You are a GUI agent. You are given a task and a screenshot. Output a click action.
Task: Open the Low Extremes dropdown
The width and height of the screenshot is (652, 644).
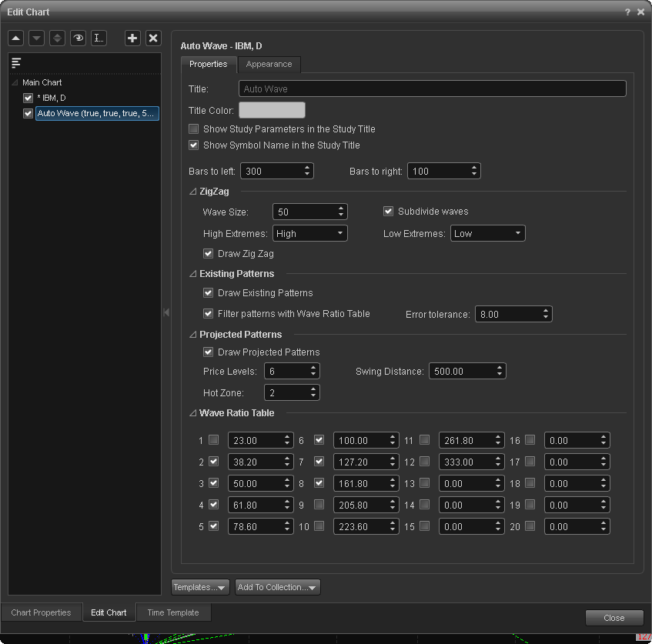[487, 233]
